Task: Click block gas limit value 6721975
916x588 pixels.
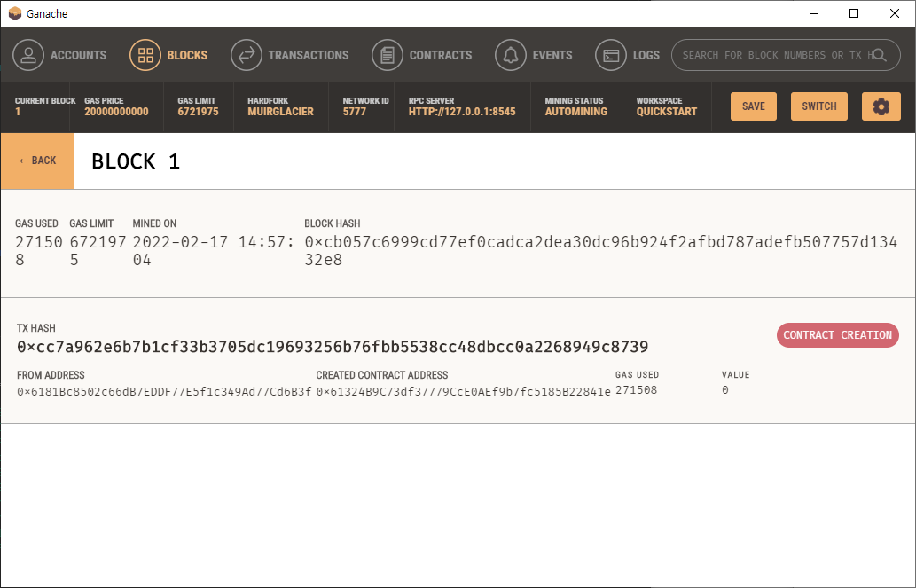Action: click(98, 251)
